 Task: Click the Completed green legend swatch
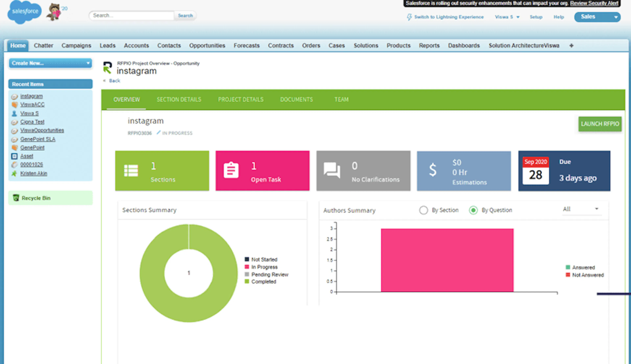[x=247, y=281]
